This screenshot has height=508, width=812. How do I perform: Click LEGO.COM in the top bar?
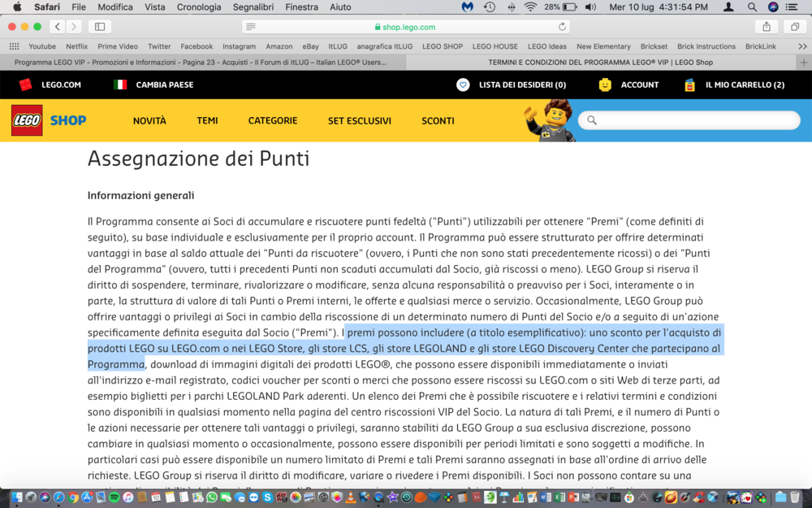[x=61, y=85]
